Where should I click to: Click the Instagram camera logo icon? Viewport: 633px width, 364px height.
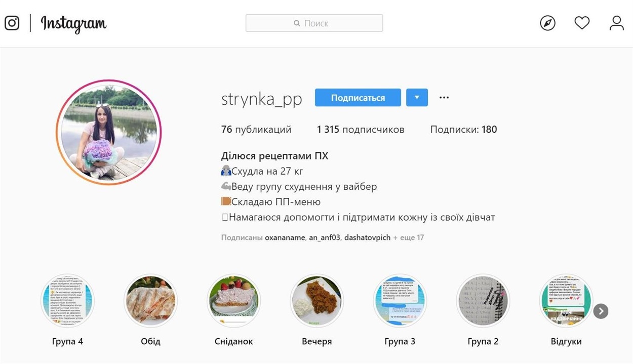(x=12, y=23)
